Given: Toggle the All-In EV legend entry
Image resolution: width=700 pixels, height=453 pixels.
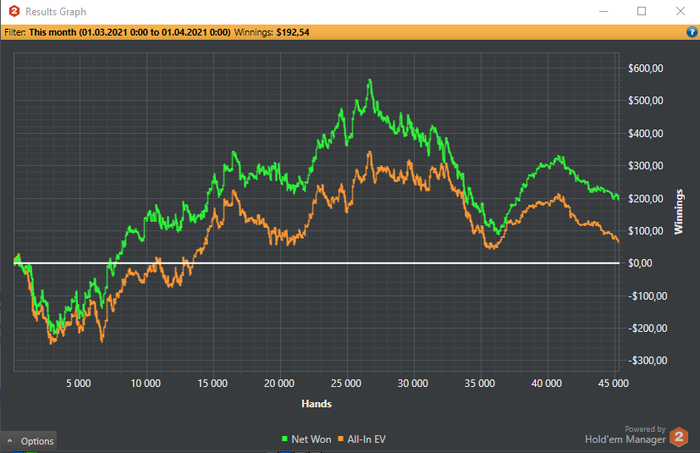Looking at the screenshot, I should coord(362,439).
